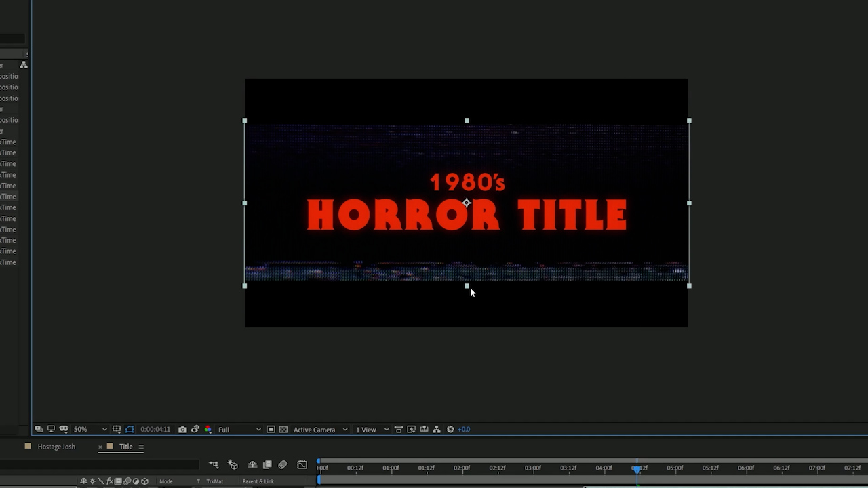Click the Adjustment Layer half-circle column icon

136,481
